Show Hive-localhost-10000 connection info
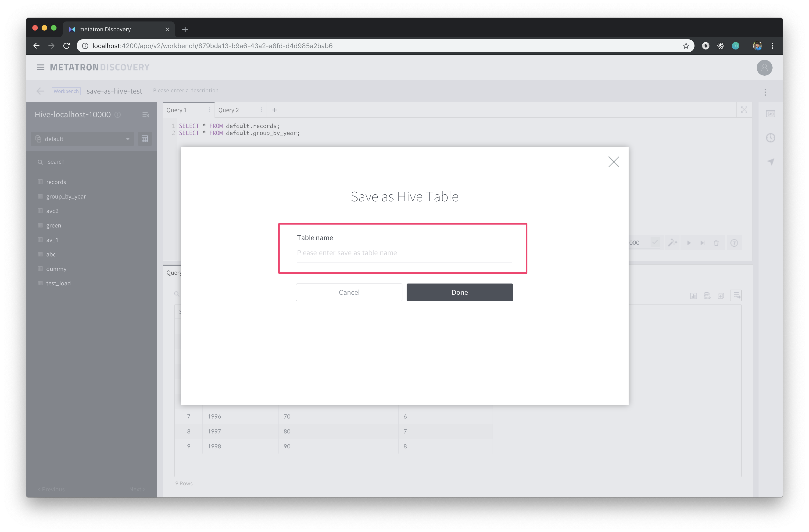809x532 pixels. (x=118, y=115)
